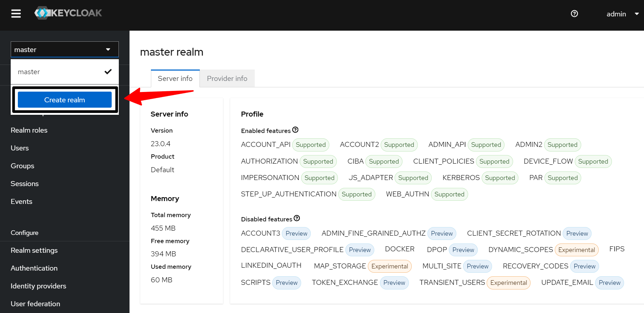Click Supported badge next to CIBA
Screen dimensions: 644x313
tap(384, 161)
